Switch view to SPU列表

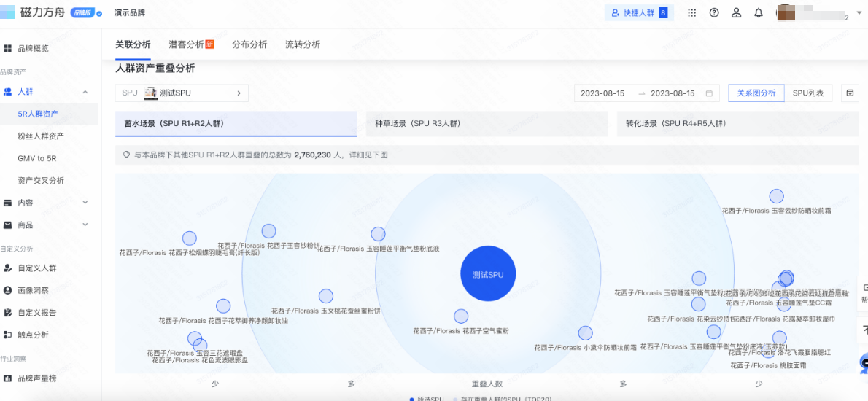[x=808, y=93]
